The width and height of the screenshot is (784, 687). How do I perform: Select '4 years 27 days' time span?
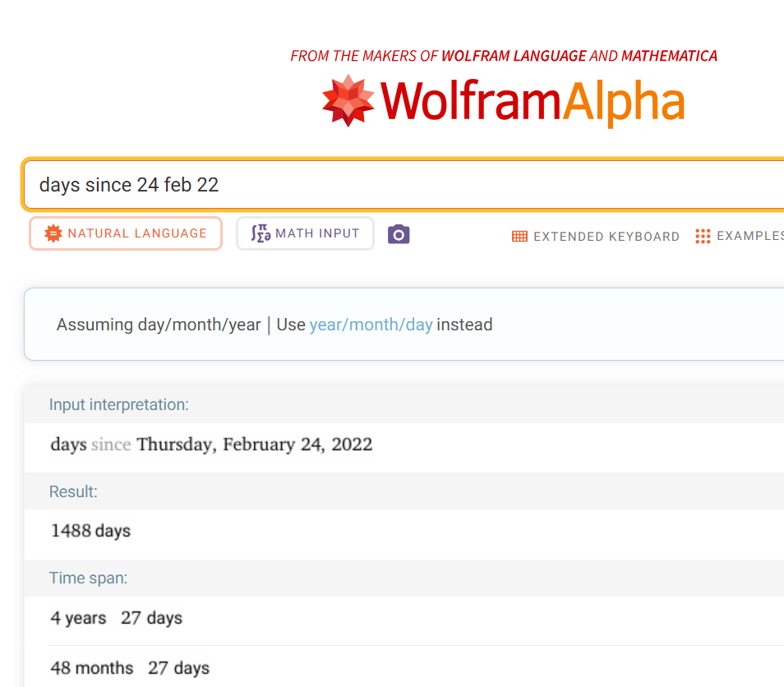pyautogui.click(x=117, y=618)
